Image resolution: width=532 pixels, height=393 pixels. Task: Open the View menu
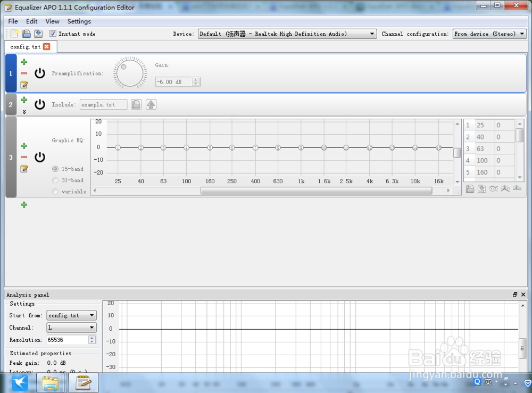(x=52, y=21)
